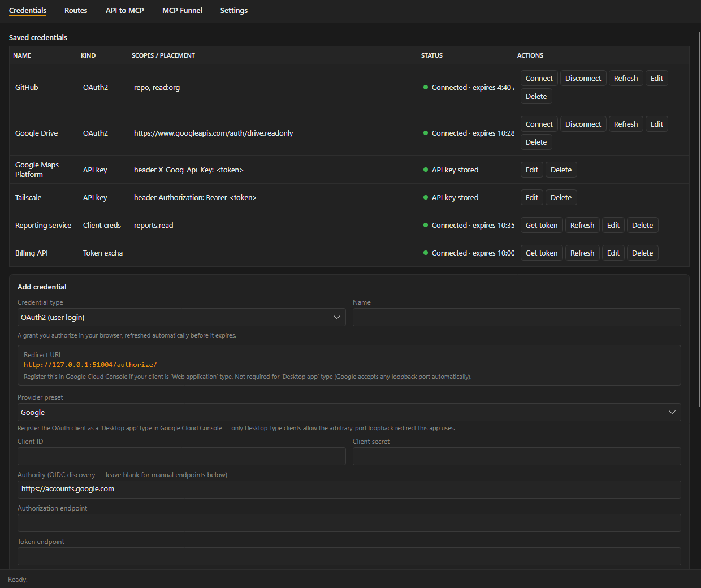Refresh the Reporting service credential

[582, 225]
